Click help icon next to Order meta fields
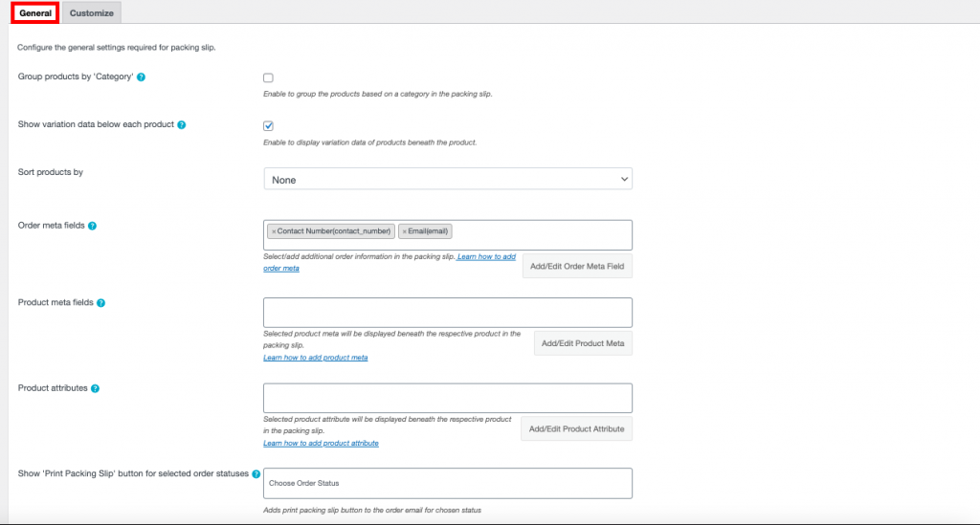The image size is (980, 525). (x=92, y=226)
